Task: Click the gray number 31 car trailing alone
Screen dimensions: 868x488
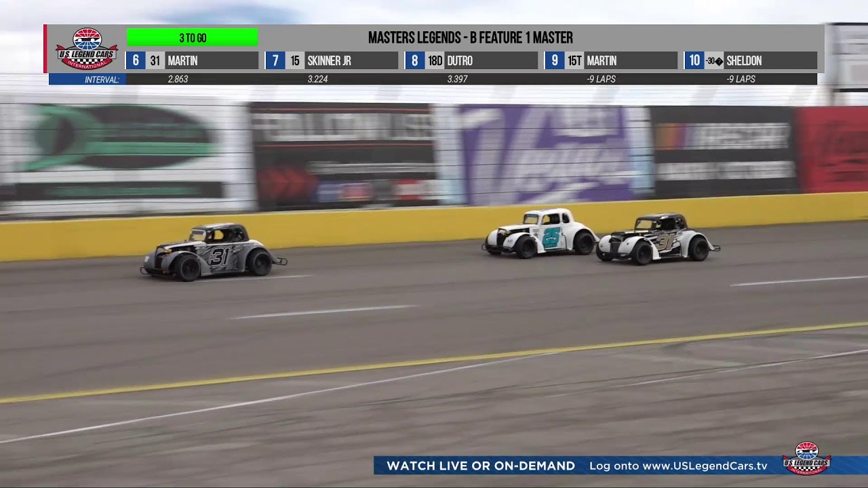Action: tap(214, 252)
